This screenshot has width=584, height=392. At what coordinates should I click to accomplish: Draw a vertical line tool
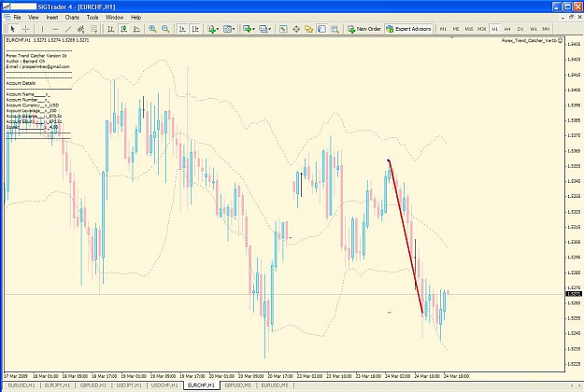[42, 29]
